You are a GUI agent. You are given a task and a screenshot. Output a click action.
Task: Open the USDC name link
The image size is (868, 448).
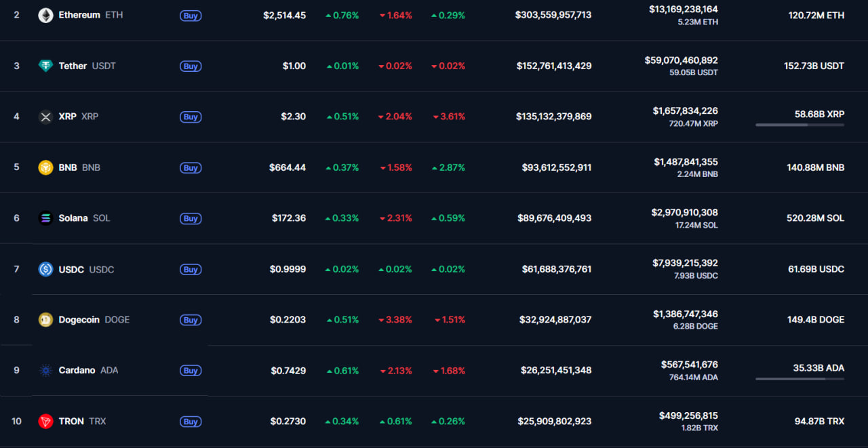pyautogui.click(x=86, y=270)
